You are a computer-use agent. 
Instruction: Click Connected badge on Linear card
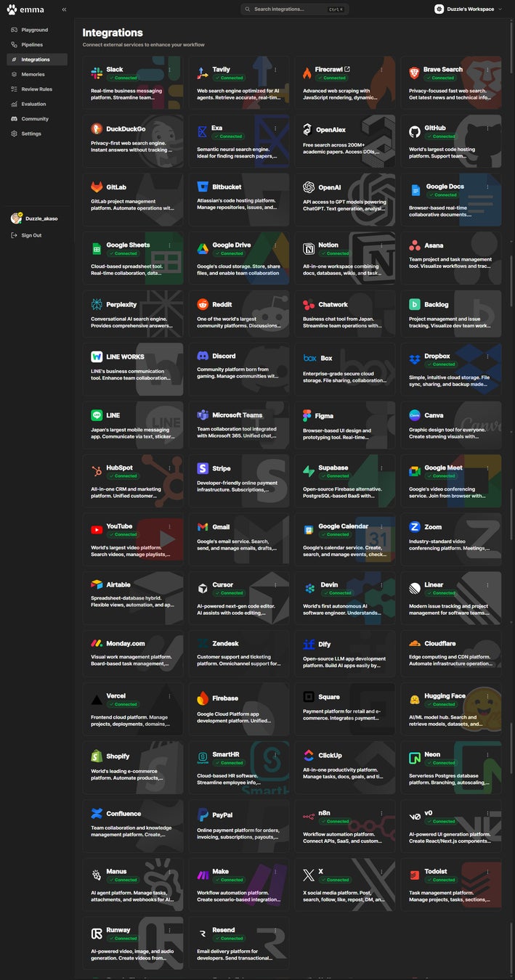pyautogui.click(x=442, y=593)
